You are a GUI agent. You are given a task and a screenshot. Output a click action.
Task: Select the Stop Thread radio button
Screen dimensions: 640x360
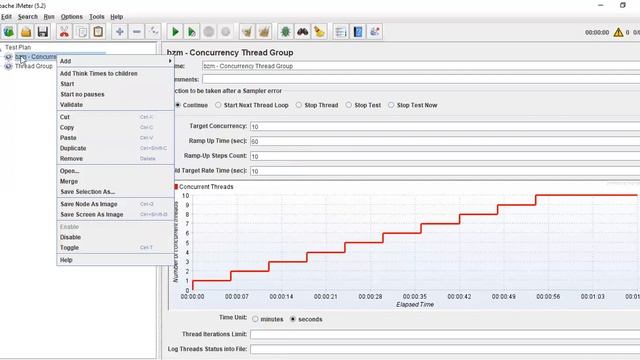pyautogui.click(x=299, y=105)
